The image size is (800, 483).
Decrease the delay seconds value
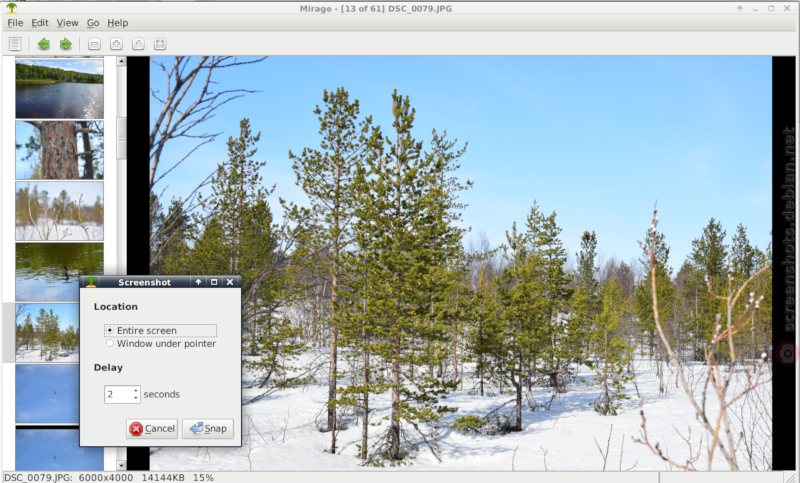pos(136,398)
